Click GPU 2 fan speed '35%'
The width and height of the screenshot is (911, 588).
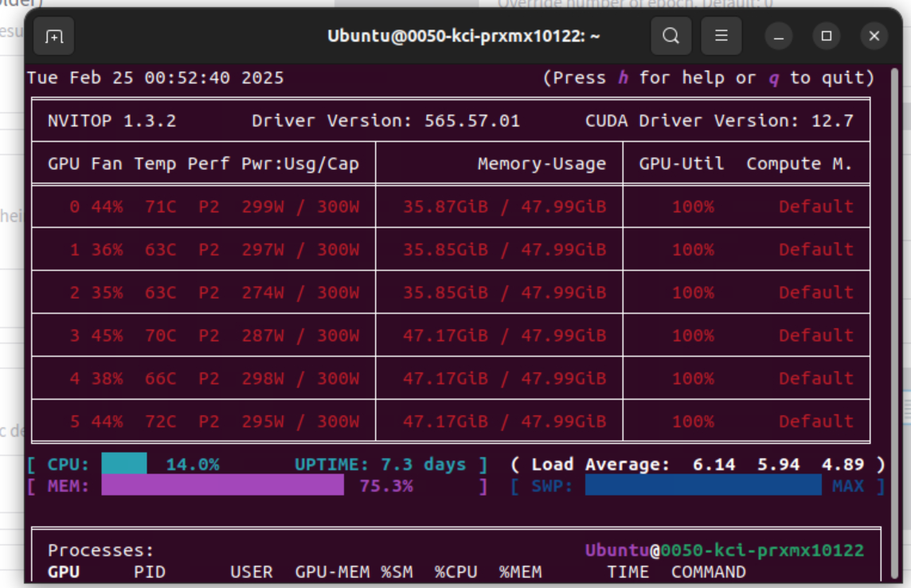(x=107, y=293)
